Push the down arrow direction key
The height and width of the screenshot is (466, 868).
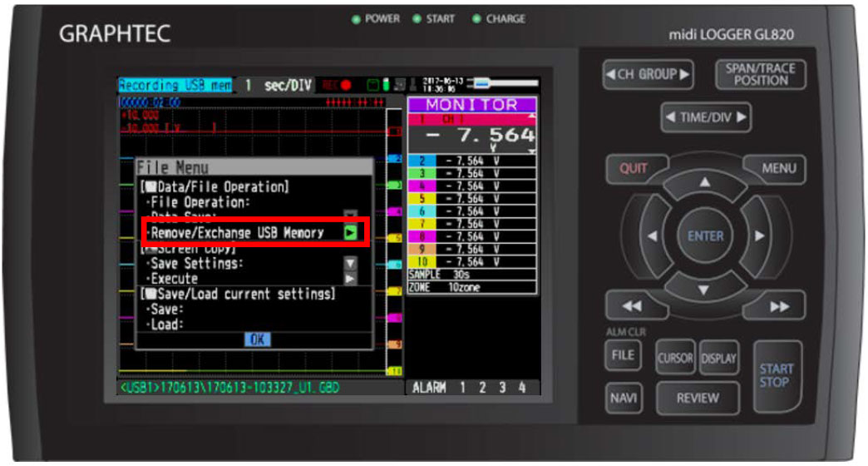pos(703,290)
